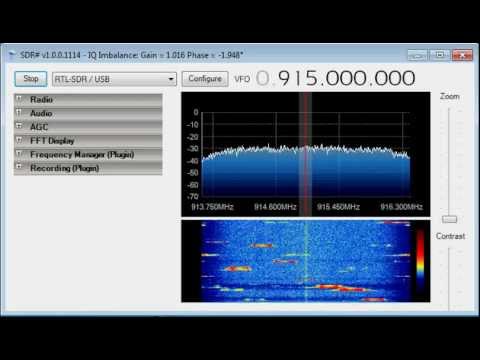480x360 pixels.
Task: Close the SDR# window
Action: [x=462, y=55]
